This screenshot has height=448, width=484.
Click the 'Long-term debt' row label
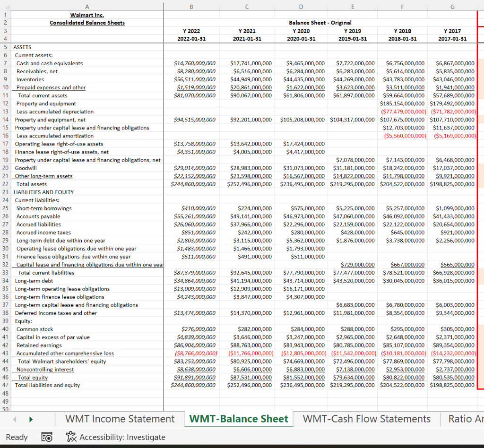pos(34,280)
